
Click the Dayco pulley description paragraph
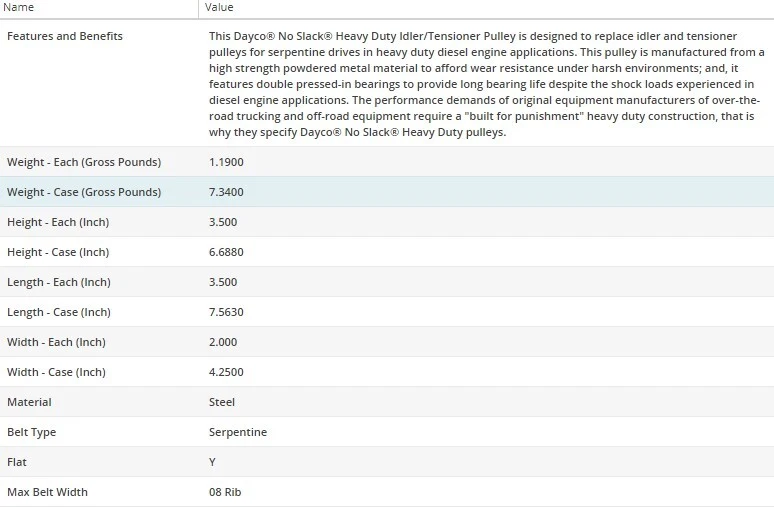485,84
